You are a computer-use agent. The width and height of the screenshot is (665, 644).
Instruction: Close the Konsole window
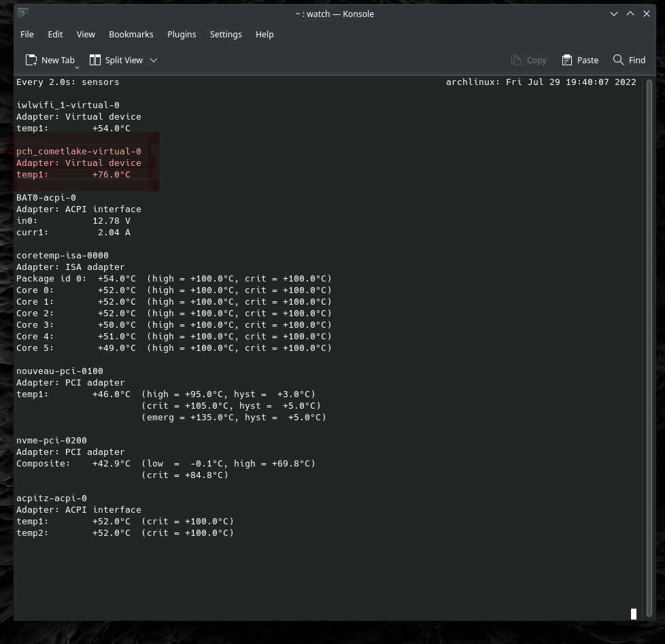pyautogui.click(x=647, y=14)
